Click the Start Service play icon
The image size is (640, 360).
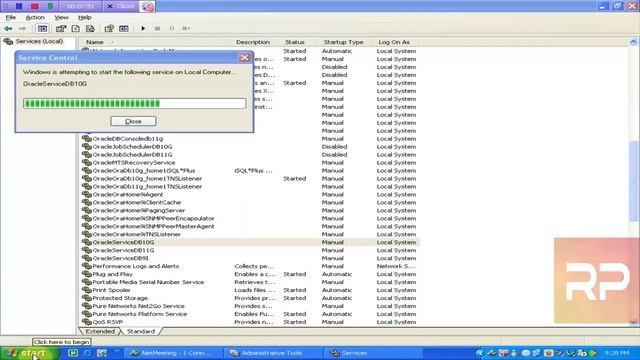[143, 29]
